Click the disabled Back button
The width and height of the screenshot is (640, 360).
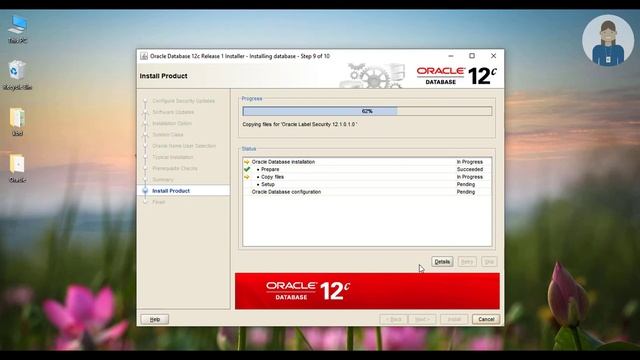point(394,319)
